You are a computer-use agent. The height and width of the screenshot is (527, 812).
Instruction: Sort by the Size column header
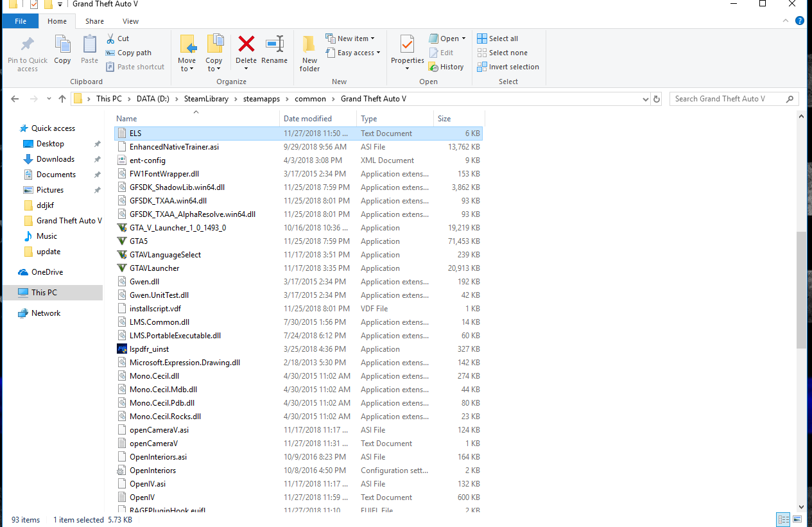(x=459, y=119)
